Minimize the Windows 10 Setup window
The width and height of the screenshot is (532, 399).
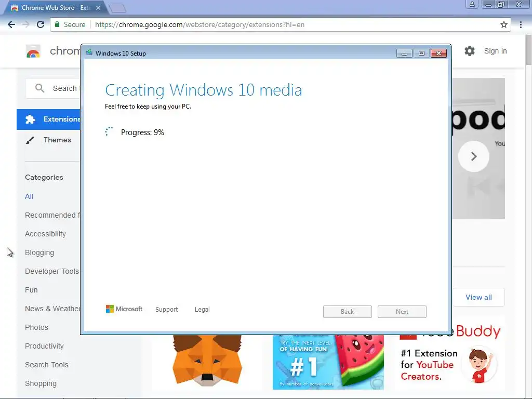[x=404, y=54]
